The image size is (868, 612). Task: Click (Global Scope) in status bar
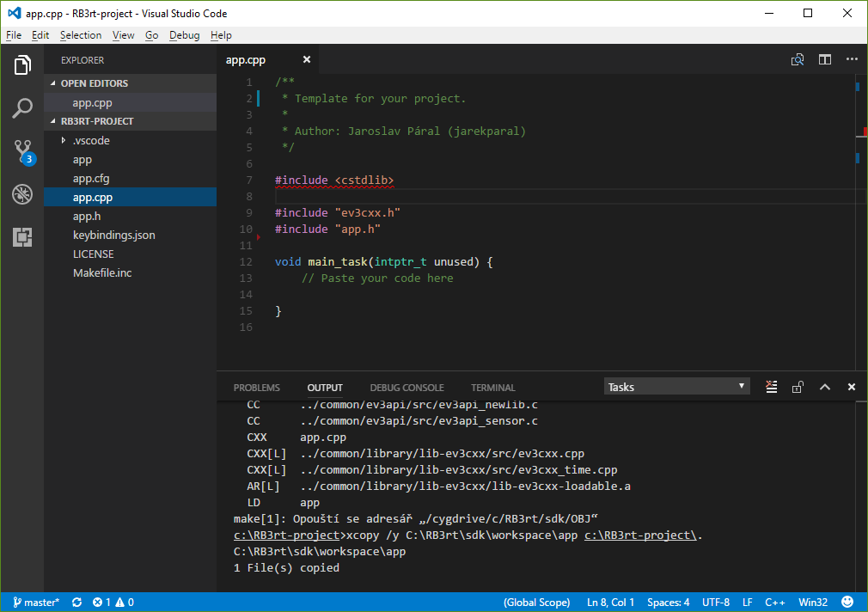536,602
